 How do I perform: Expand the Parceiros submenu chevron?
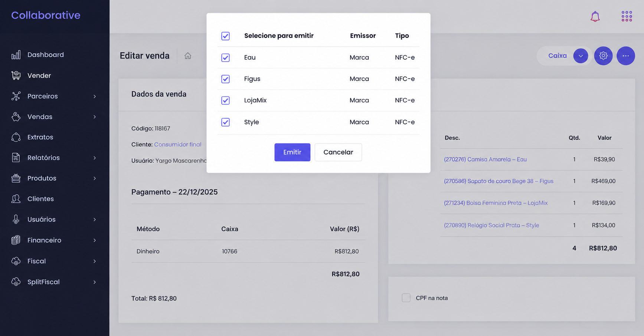tap(95, 96)
